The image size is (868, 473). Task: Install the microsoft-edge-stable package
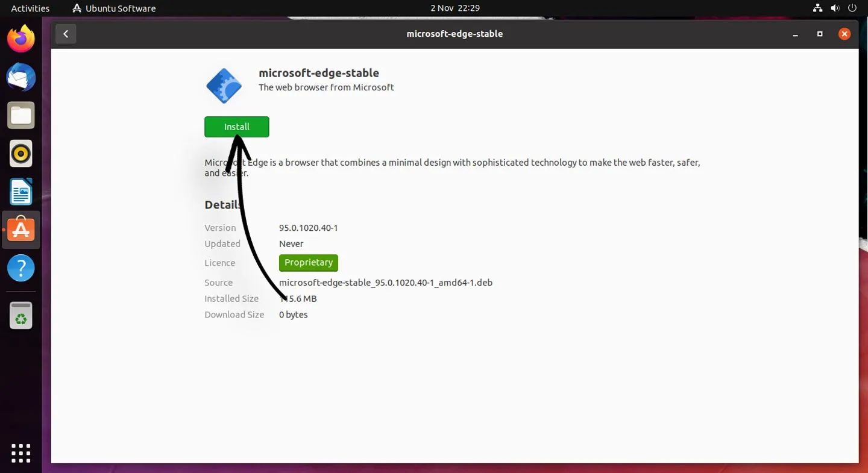coord(236,127)
